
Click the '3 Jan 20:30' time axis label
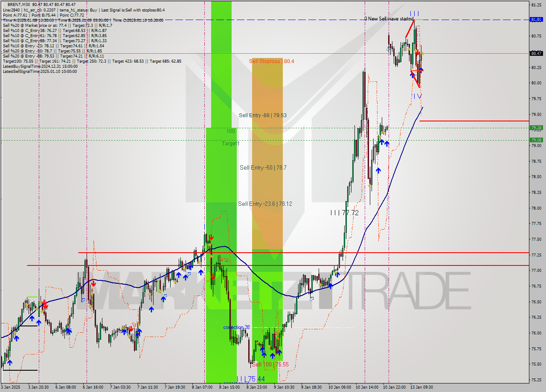click(38, 387)
